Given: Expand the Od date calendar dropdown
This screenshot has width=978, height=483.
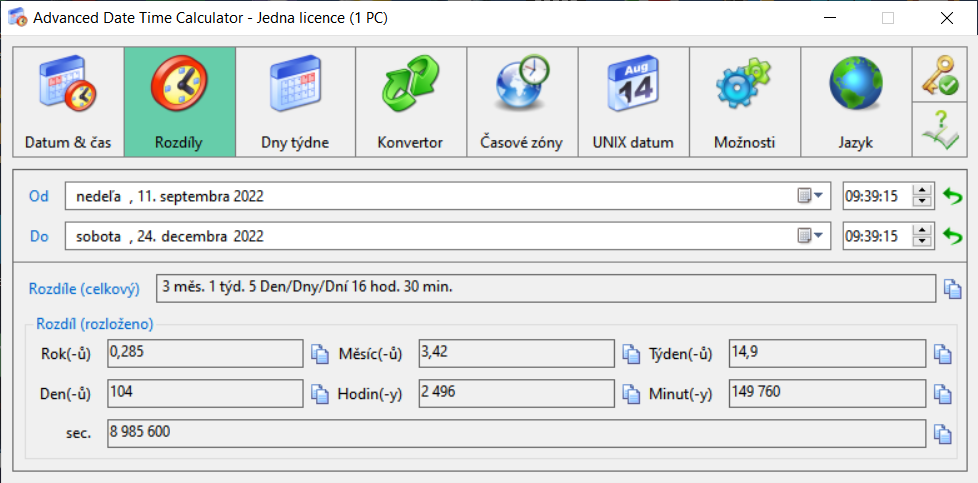Looking at the screenshot, I should (809, 196).
